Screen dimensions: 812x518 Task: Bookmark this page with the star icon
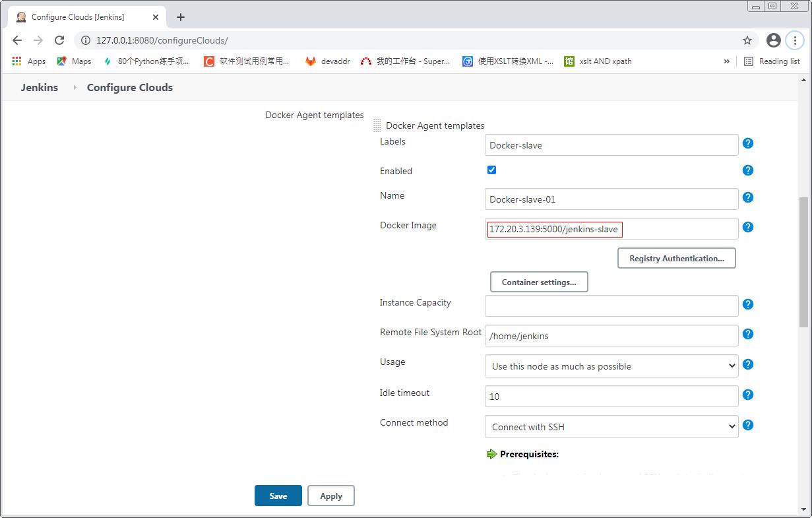(747, 40)
